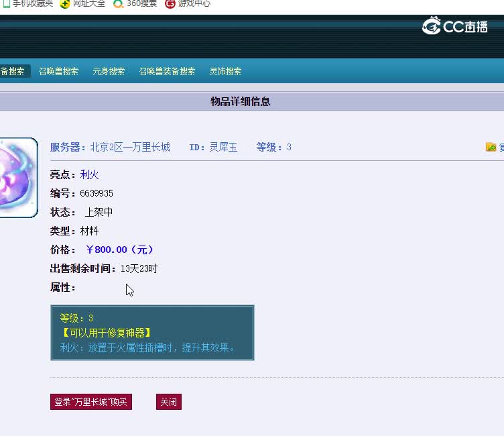Click the 【可以用于修复神器】 text
This screenshot has height=436, width=504.
(x=105, y=333)
